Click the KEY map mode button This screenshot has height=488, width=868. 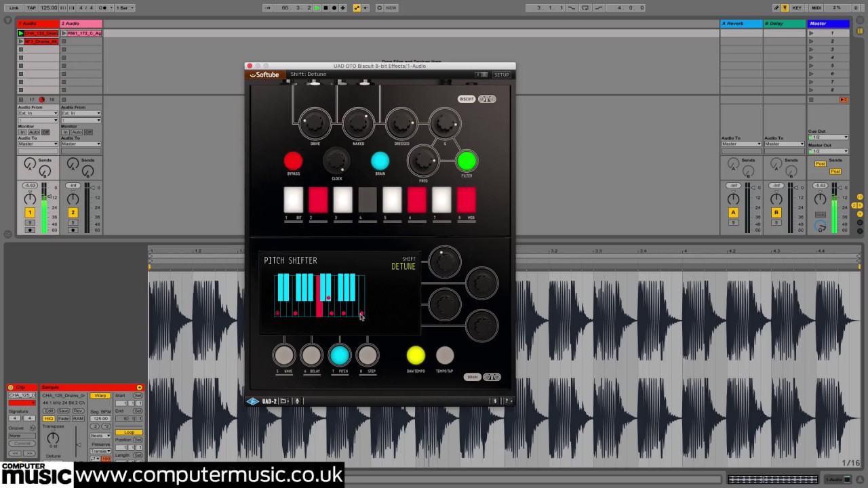(797, 8)
